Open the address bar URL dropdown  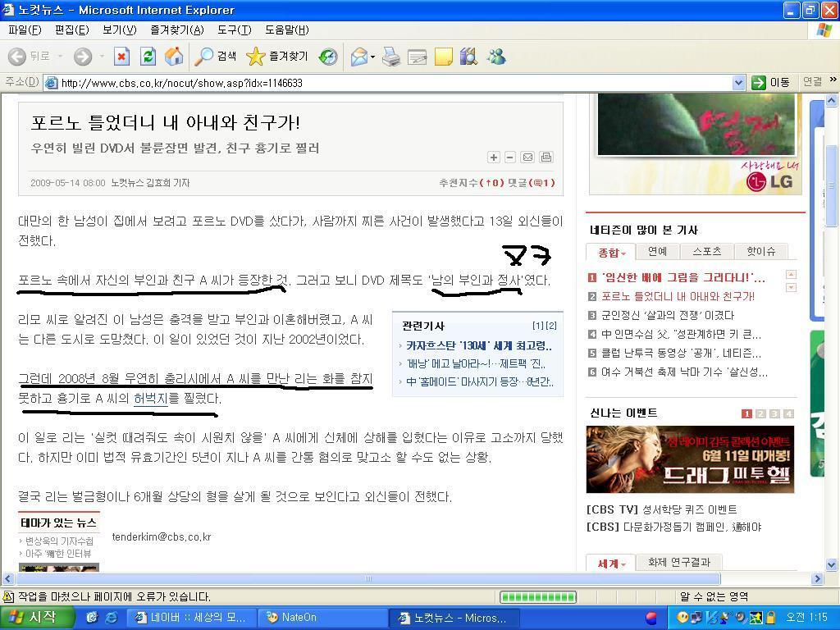[x=738, y=83]
